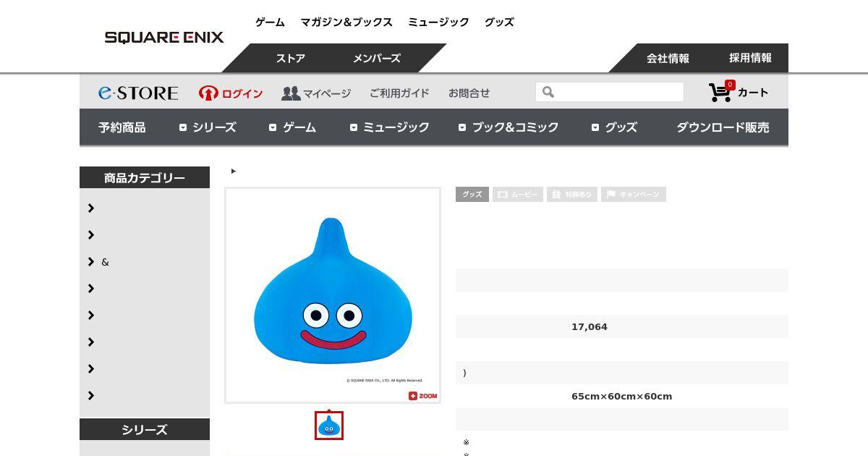Click the red ログイン login icon

click(208, 93)
